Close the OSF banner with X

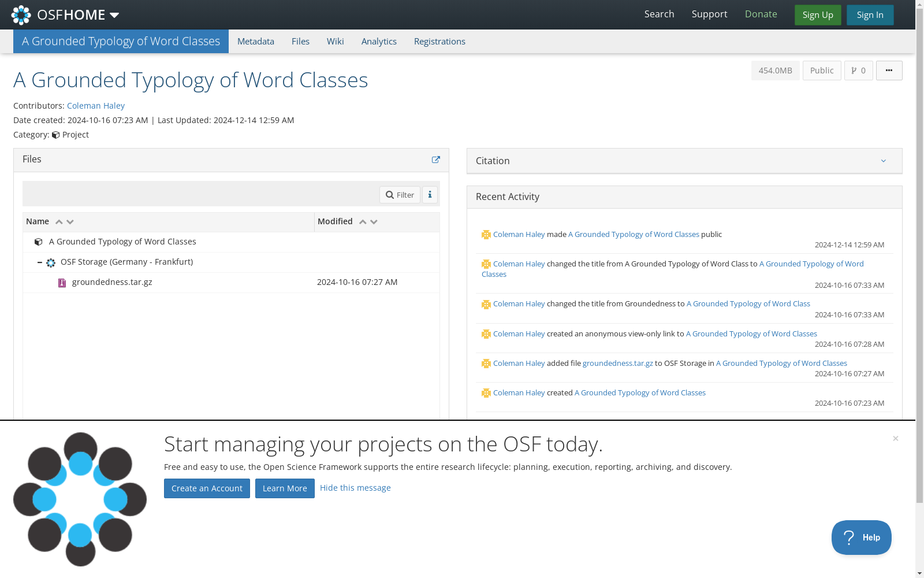(x=896, y=438)
